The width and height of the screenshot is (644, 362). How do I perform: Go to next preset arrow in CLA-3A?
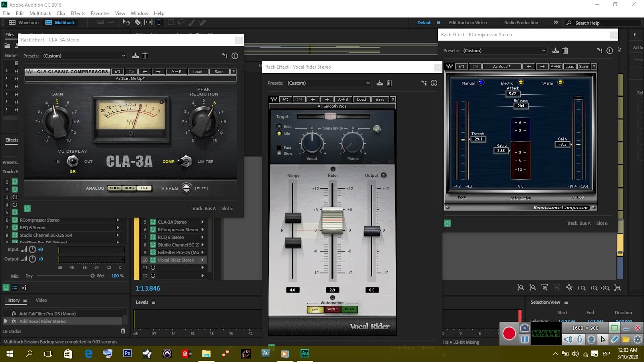(x=158, y=72)
